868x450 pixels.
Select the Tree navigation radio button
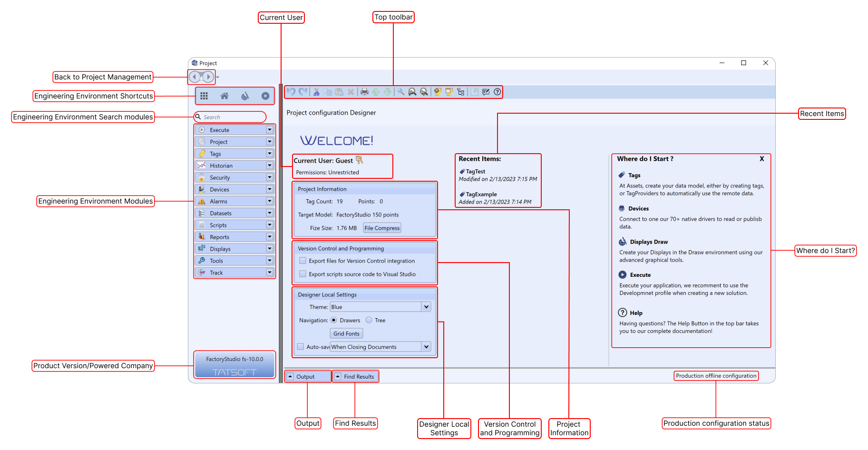[x=369, y=320]
